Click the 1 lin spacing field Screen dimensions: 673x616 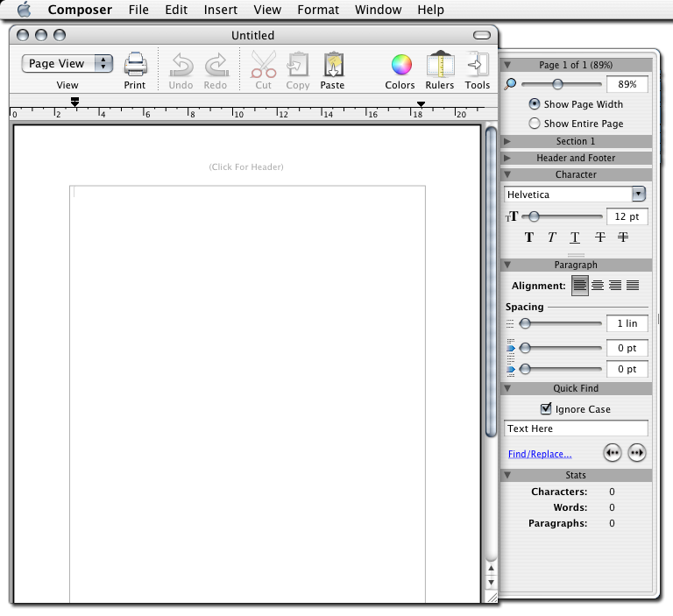tap(627, 323)
